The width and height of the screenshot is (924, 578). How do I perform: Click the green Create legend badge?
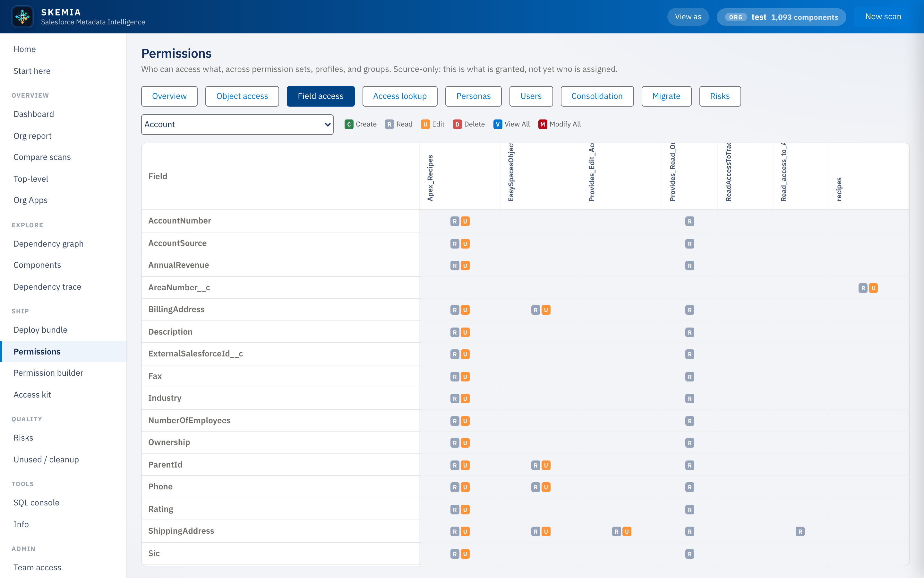click(x=349, y=124)
